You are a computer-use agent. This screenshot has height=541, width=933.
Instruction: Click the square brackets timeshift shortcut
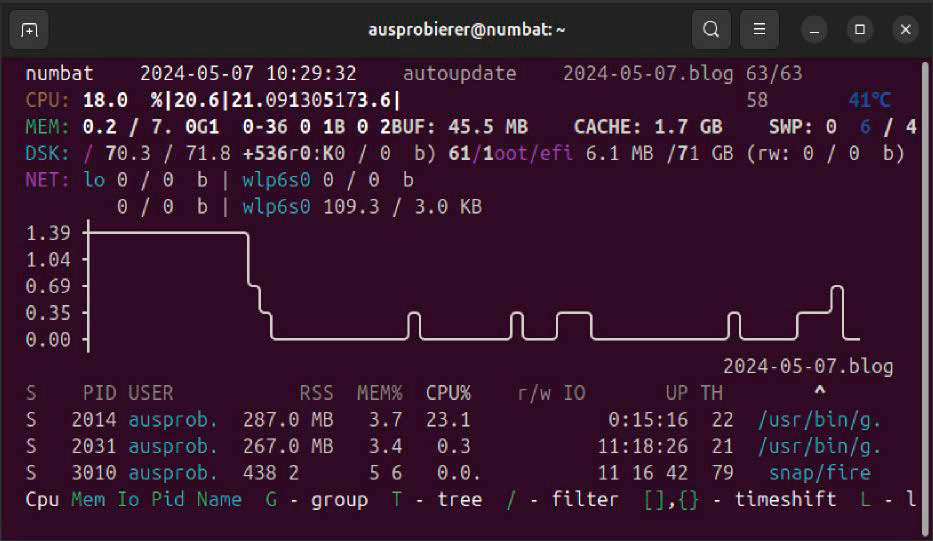coord(655,500)
